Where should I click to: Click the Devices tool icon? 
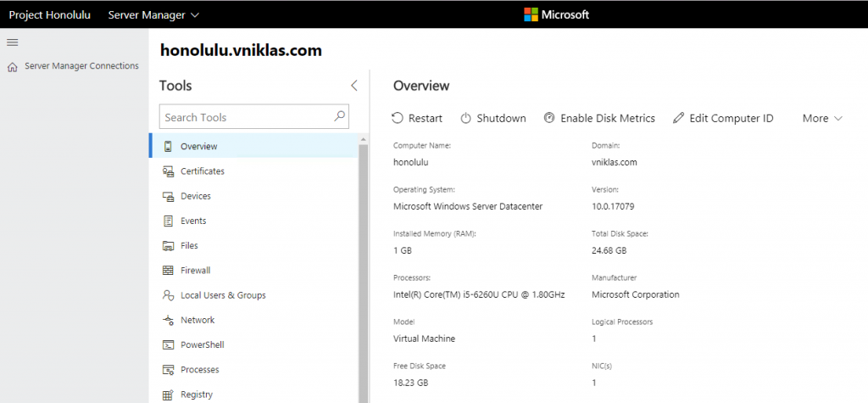coord(168,196)
